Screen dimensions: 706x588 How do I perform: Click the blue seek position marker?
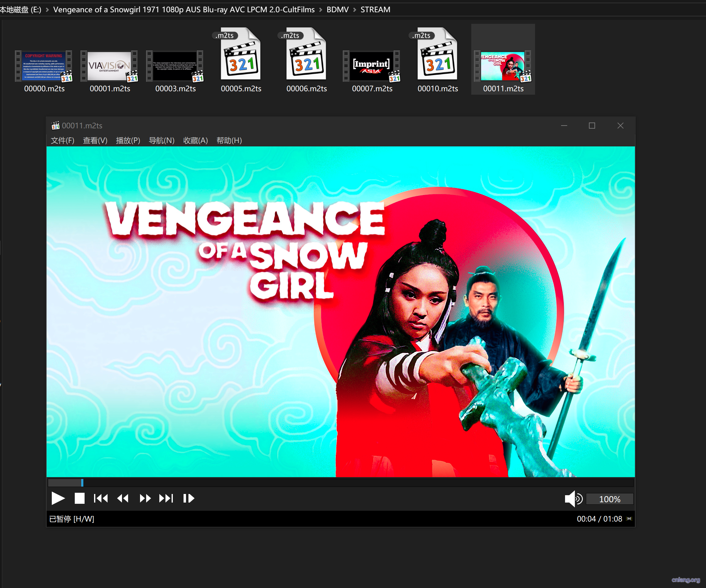coord(82,482)
